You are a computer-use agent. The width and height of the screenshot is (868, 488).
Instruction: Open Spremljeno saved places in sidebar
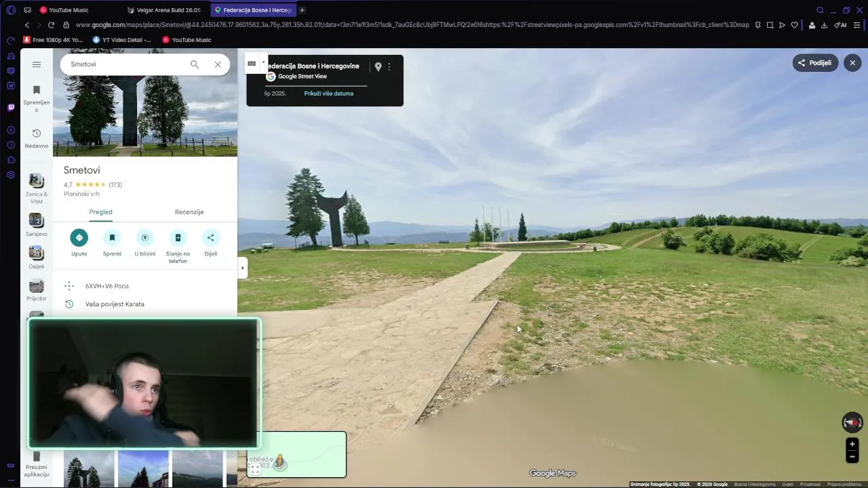[37, 99]
